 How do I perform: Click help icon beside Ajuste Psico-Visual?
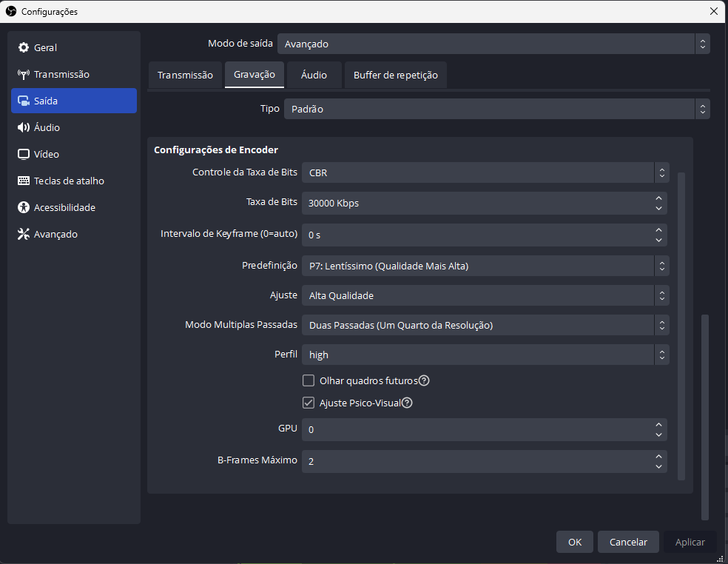click(407, 403)
